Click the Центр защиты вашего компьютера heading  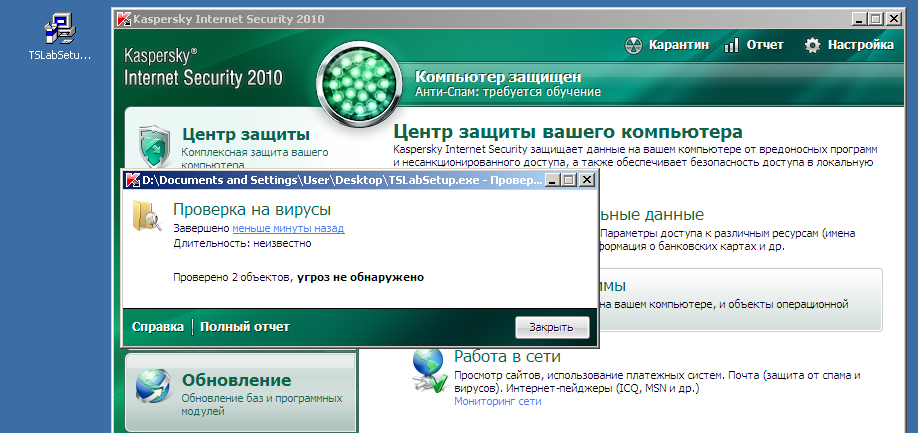point(568,131)
